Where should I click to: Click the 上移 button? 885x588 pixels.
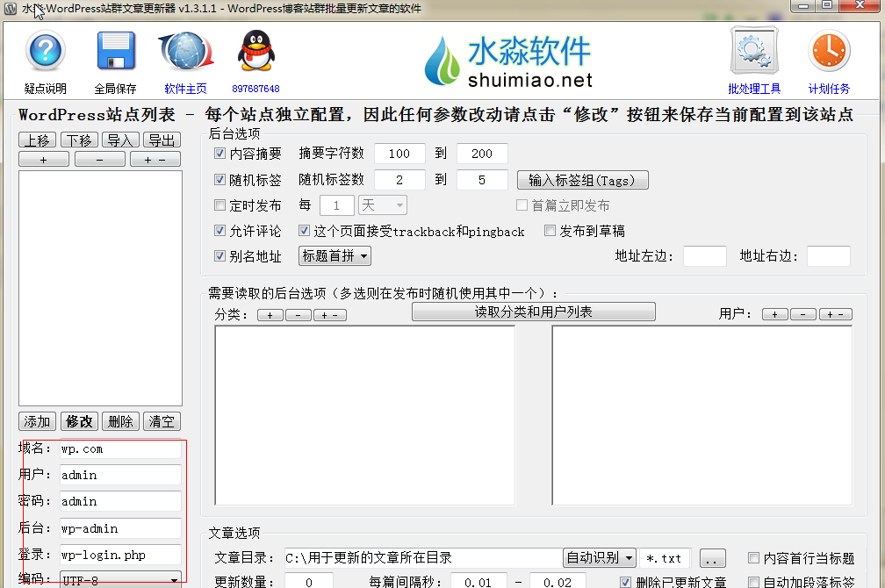tap(37, 140)
